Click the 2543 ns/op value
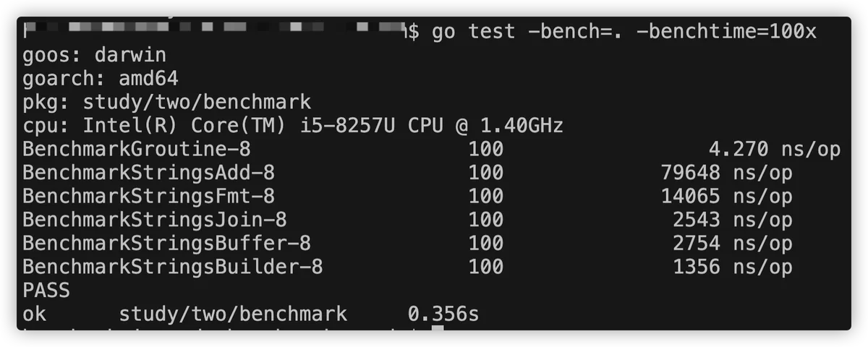The width and height of the screenshot is (868, 347). click(733, 220)
